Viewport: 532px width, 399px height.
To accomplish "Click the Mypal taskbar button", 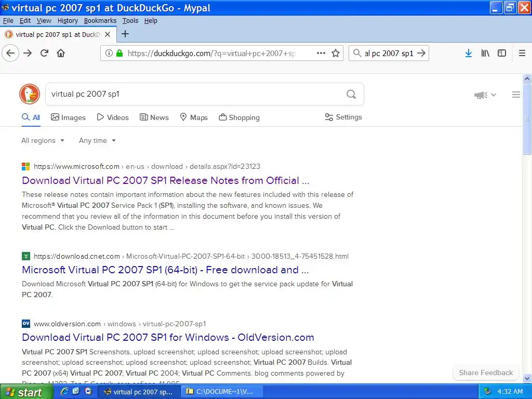I will click(140, 392).
